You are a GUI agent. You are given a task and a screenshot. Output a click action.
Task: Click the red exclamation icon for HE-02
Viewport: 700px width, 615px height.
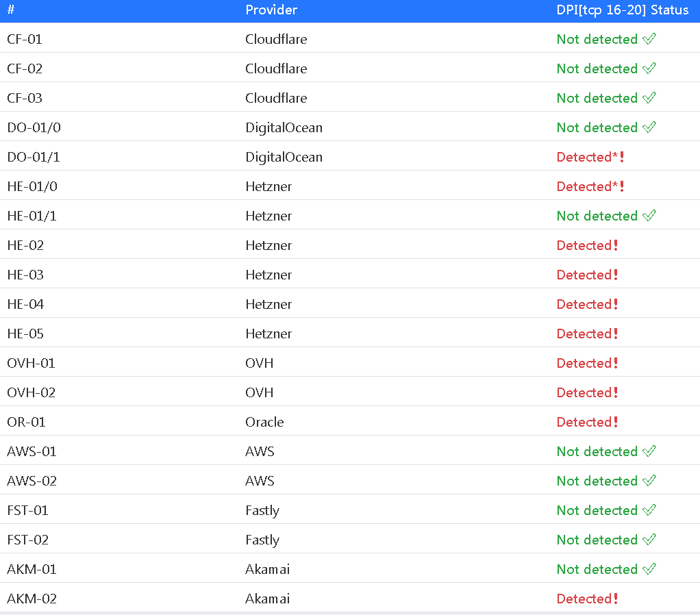pos(616,245)
